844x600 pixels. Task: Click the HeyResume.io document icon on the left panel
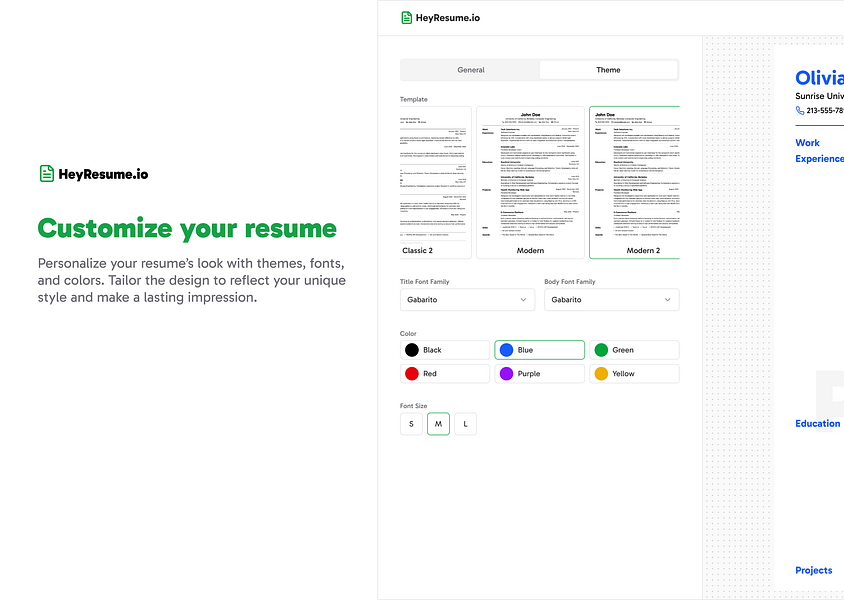pyautogui.click(x=46, y=172)
